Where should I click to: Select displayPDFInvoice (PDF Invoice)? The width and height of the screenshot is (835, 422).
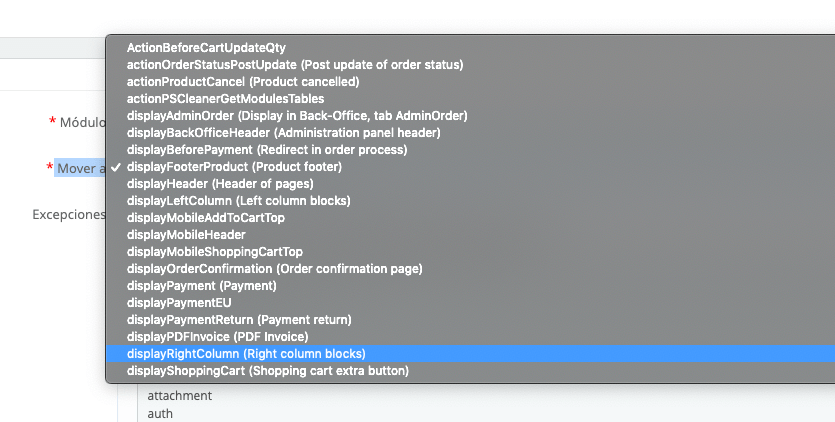471,337
